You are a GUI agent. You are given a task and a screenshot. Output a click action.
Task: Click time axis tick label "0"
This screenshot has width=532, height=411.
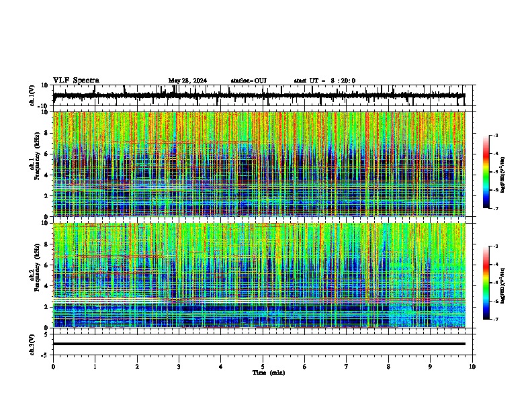pyautogui.click(x=53, y=367)
